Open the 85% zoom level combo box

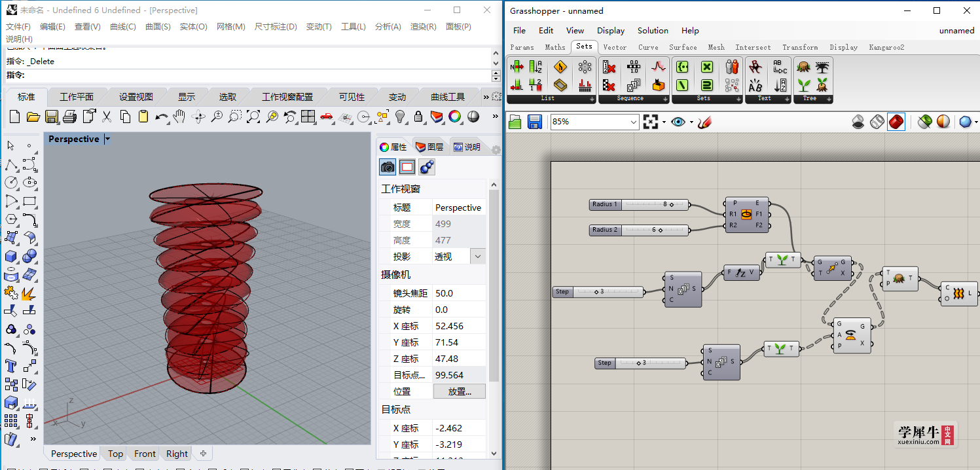pyautogui.click(x=594, y=122)
